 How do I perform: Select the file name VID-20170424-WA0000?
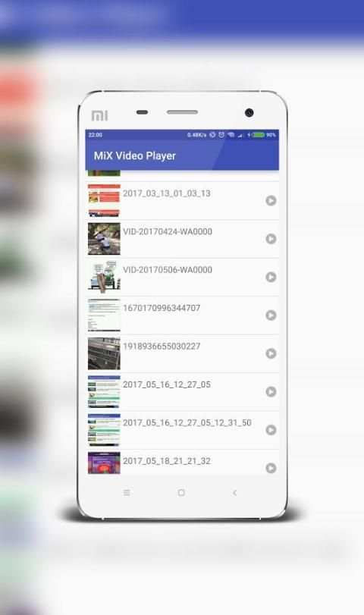[168, 231]
